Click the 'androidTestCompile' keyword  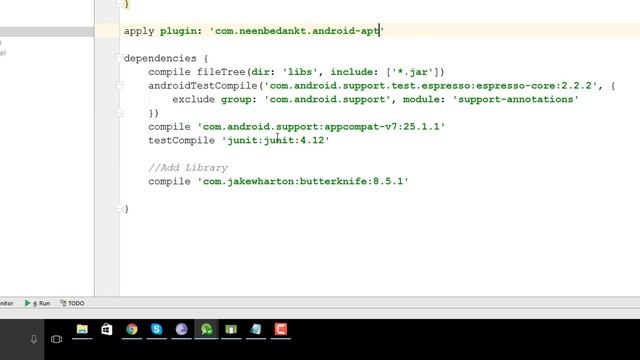coord(203,86)
